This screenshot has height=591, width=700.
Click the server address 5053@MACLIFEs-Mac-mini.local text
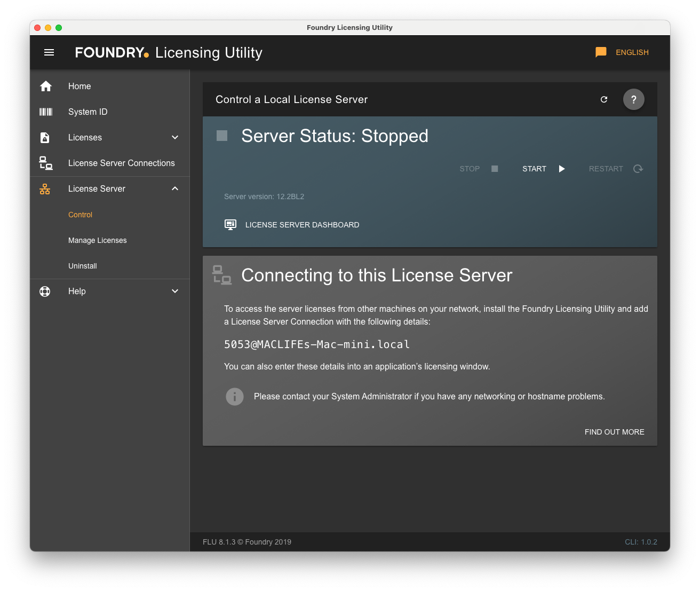(317, 344)
